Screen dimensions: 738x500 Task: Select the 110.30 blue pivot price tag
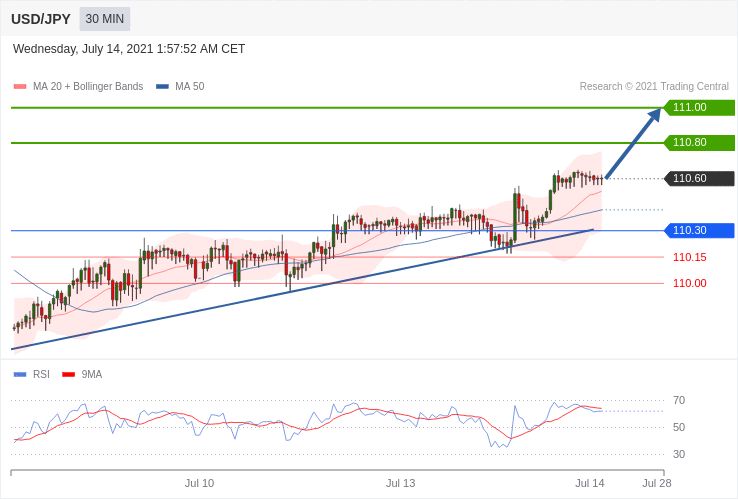click(x=699, y=230)
